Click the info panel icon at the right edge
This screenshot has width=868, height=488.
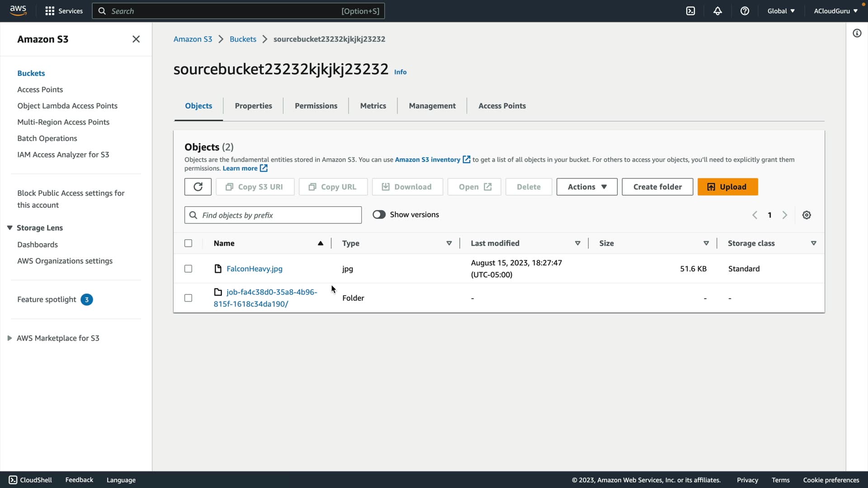(857, 33)
